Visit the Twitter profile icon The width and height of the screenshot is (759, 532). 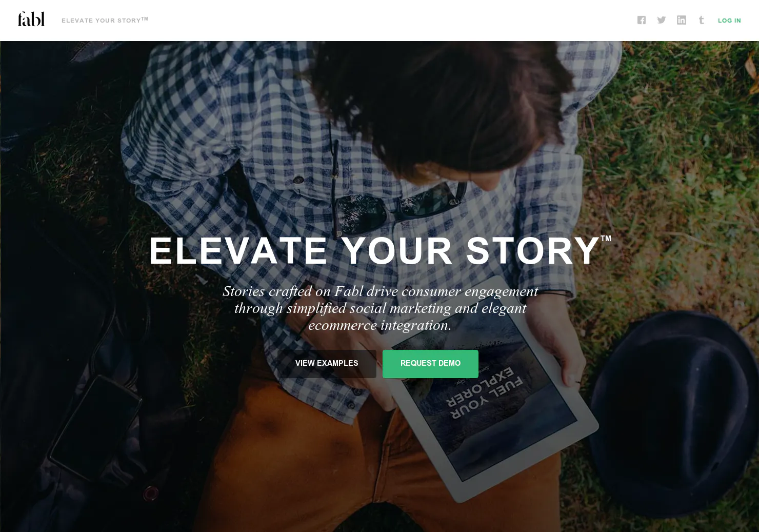tap(661, 20)
